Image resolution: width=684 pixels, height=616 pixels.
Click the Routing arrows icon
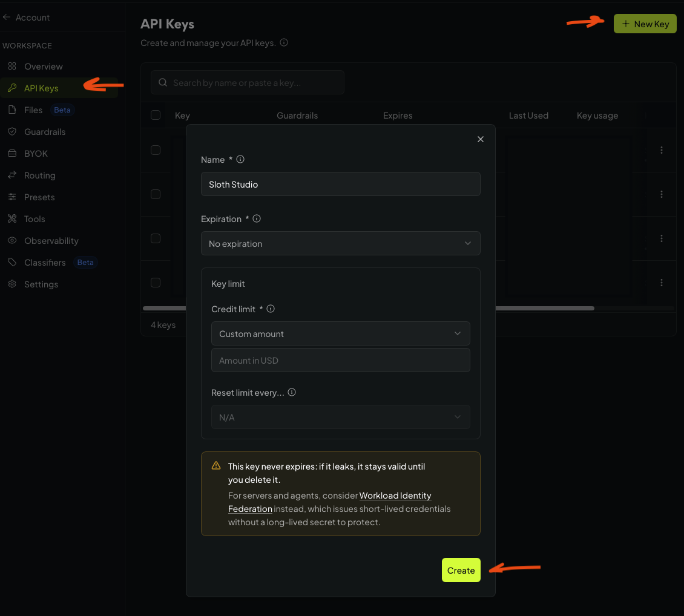pyautogui.click(x=12, y=175)
